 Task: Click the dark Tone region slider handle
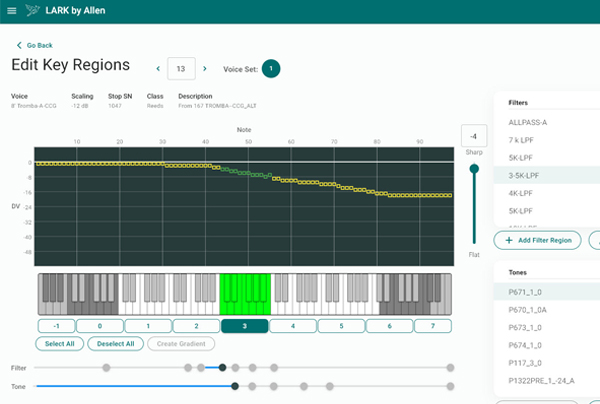point(235,386)
